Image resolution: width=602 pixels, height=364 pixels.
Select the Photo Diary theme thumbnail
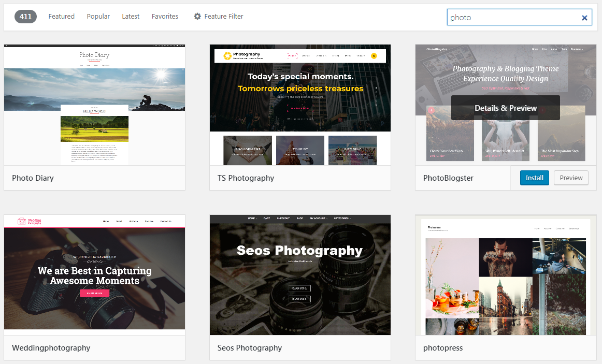(x=94, y=105)
